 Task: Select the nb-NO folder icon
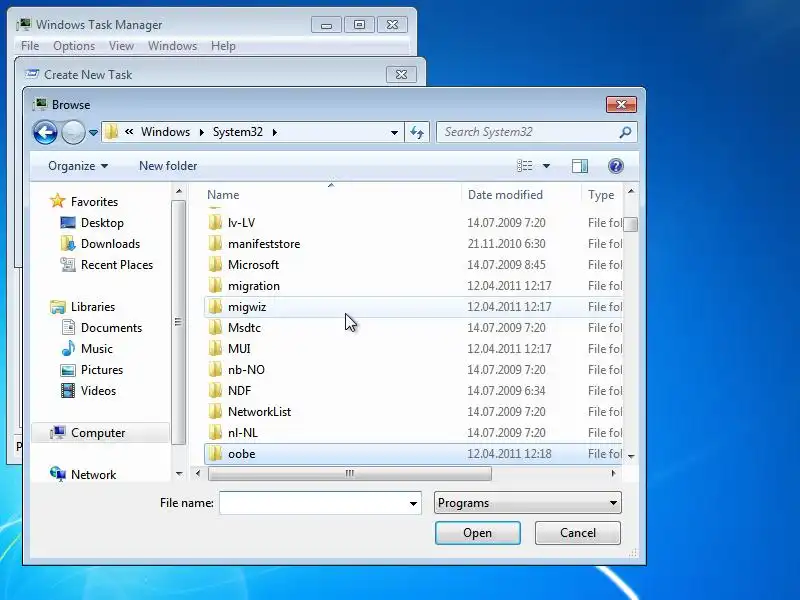click(x=215, y=370)
